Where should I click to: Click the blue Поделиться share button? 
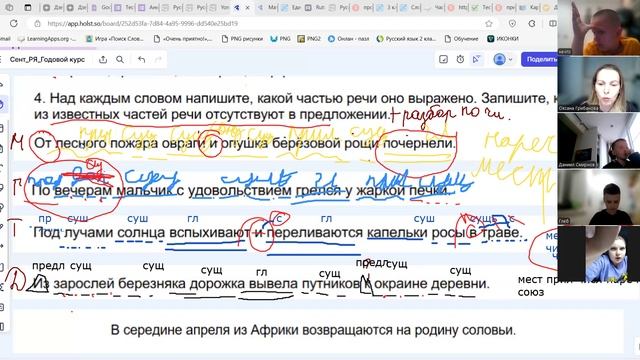click(x=540, y=59)
